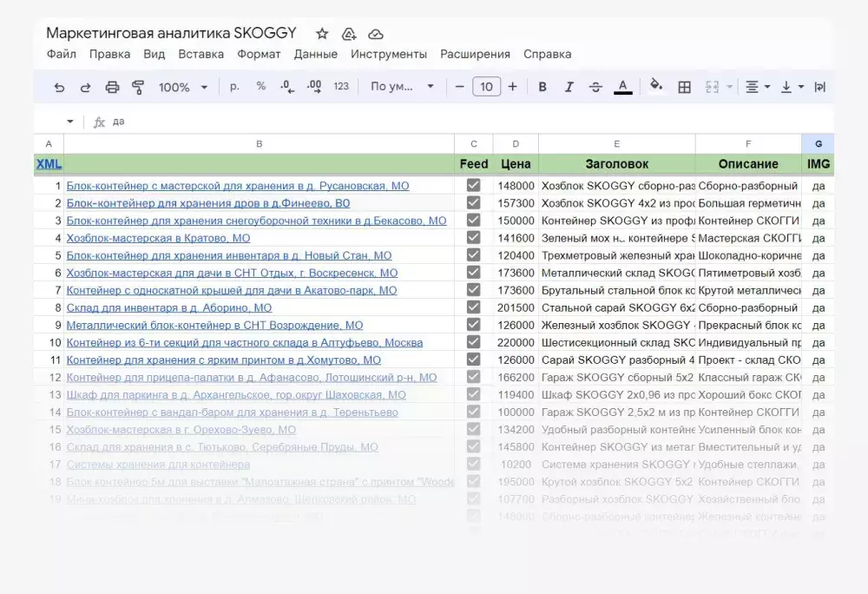
Task: Open the link Хозблок-мастерская в Кратово, МО
Action: (x=158, y=238)
